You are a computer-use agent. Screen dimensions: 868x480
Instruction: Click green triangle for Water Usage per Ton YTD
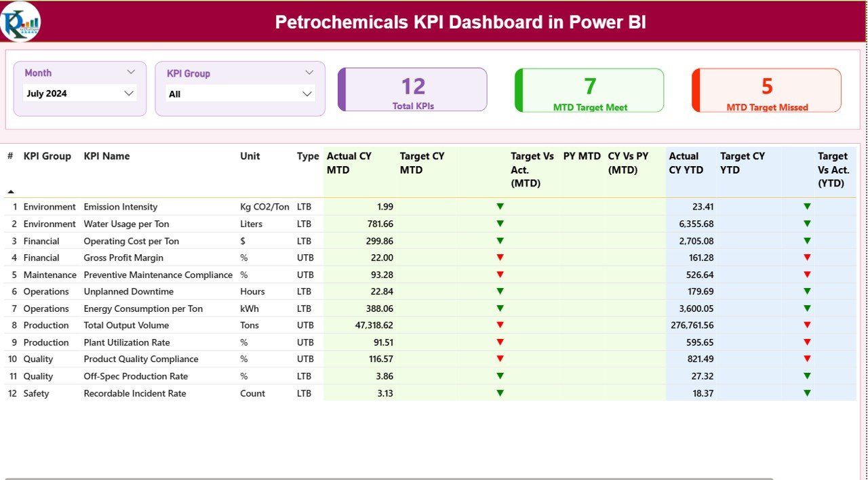(x=806, y=224)
